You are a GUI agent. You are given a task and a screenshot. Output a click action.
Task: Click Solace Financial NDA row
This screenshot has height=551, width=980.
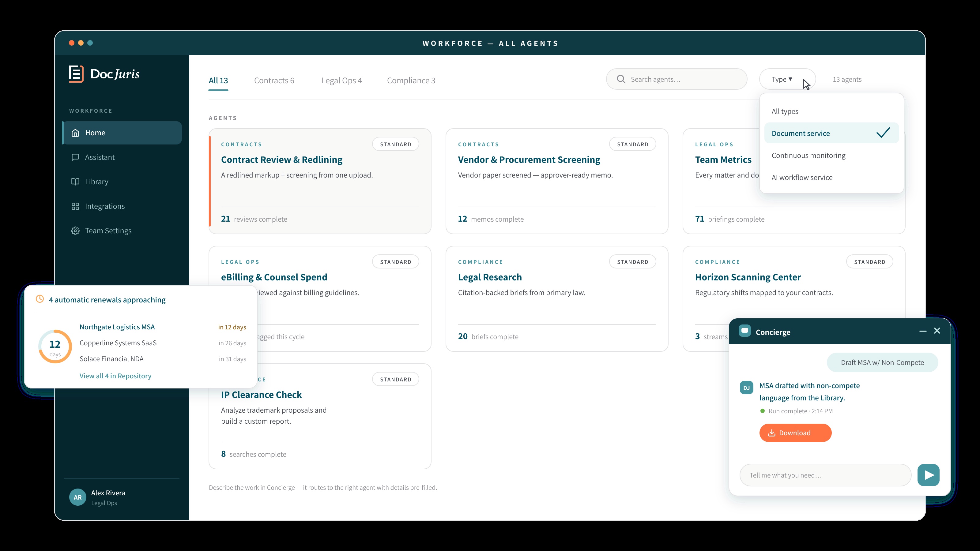pyautogui.click(x=162, y=359)
